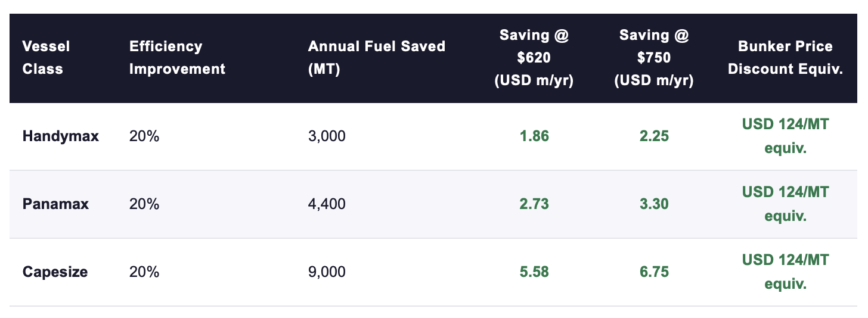Image resolution: width=868 pixels, height=318 pixels.
Task: Click the 9,000 fuel saved cell
Action: [327, 272]
